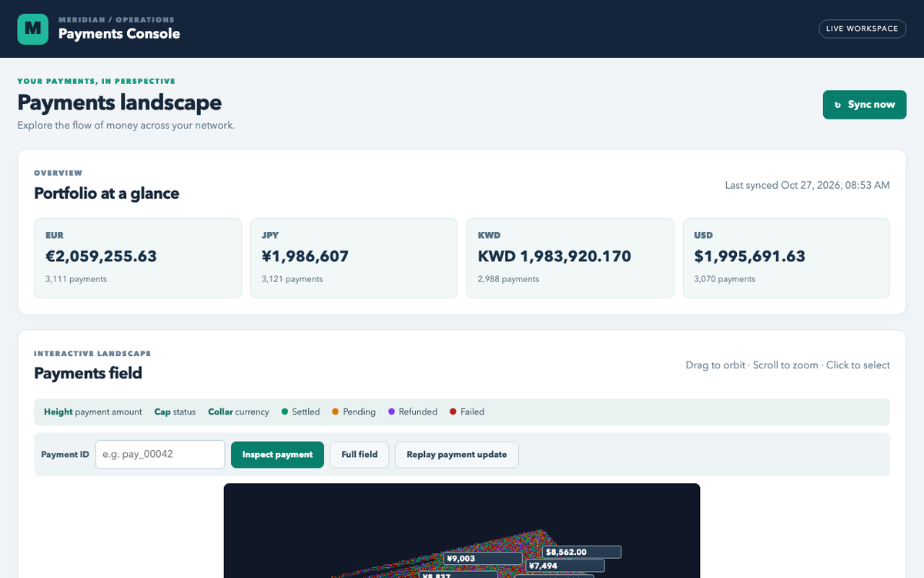Select the $8,562.00 label in the field
This screenshot has width=924, height=578.
pos(582,552)
